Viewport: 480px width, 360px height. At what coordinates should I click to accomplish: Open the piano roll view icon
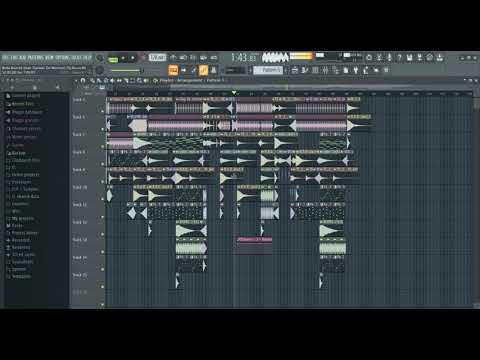305,70
